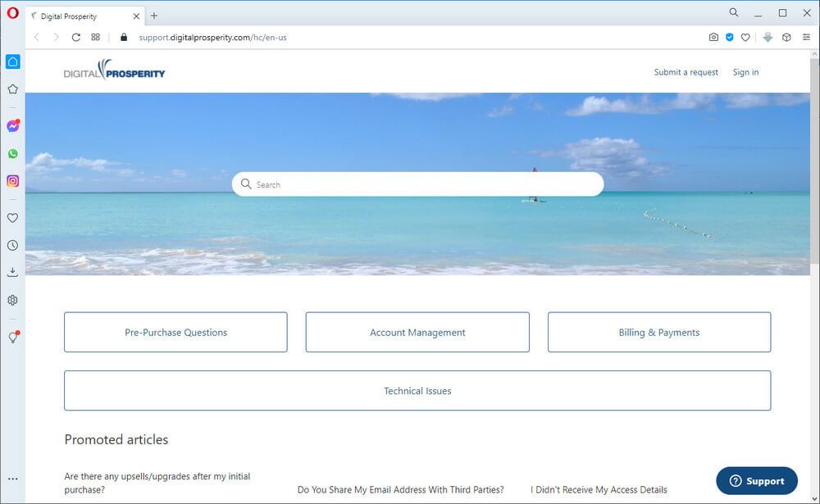
Task: Click Sign in
Action: click(745, 72)
